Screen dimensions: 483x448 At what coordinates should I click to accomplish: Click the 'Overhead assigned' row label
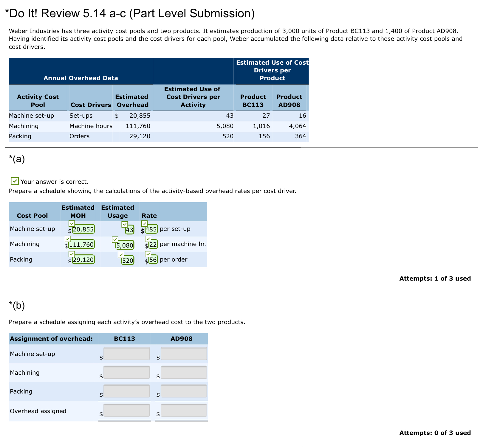point(38,411)
